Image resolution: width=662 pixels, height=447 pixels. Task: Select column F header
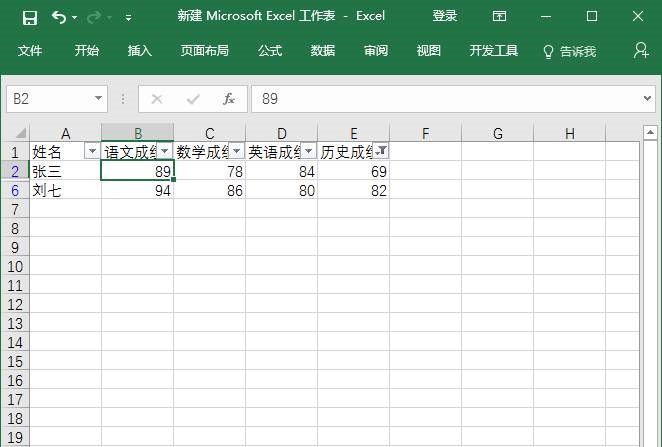click(x=426, y=133)
